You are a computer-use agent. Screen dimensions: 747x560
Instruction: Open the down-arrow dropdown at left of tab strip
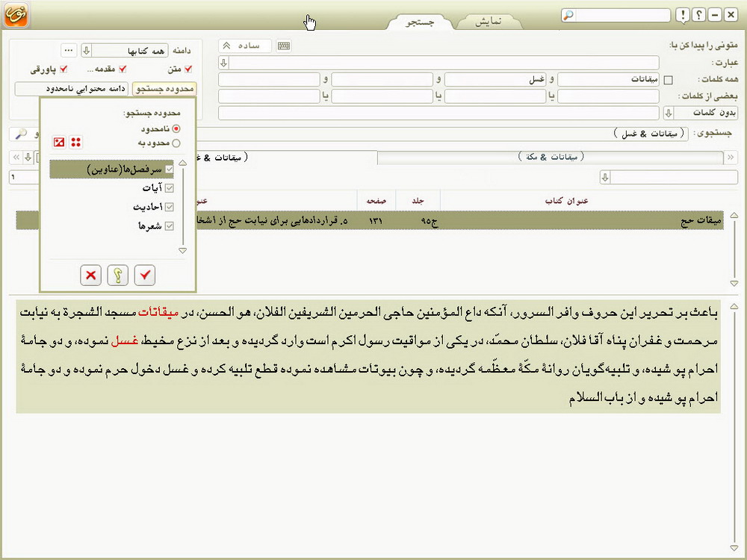(28, 157)
